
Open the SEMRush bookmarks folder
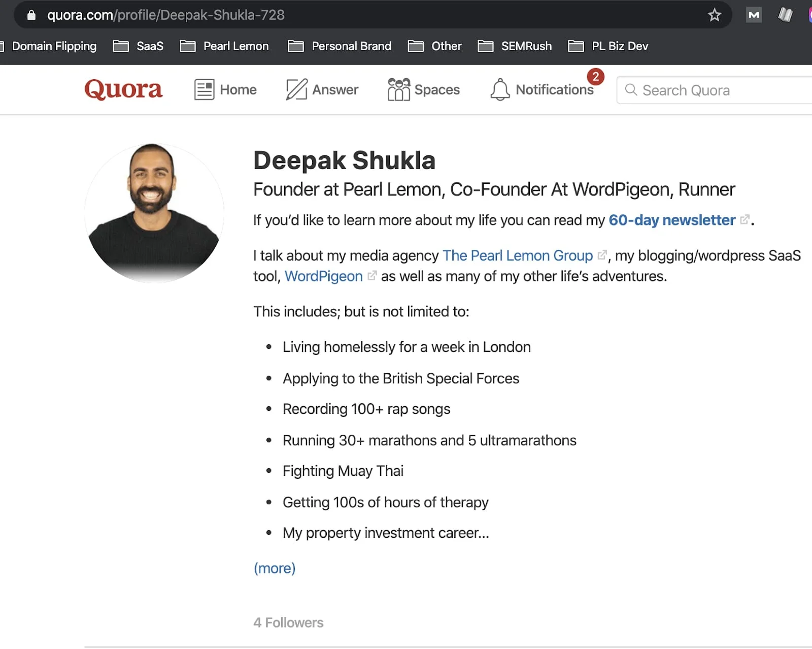[x=515, y=46]
